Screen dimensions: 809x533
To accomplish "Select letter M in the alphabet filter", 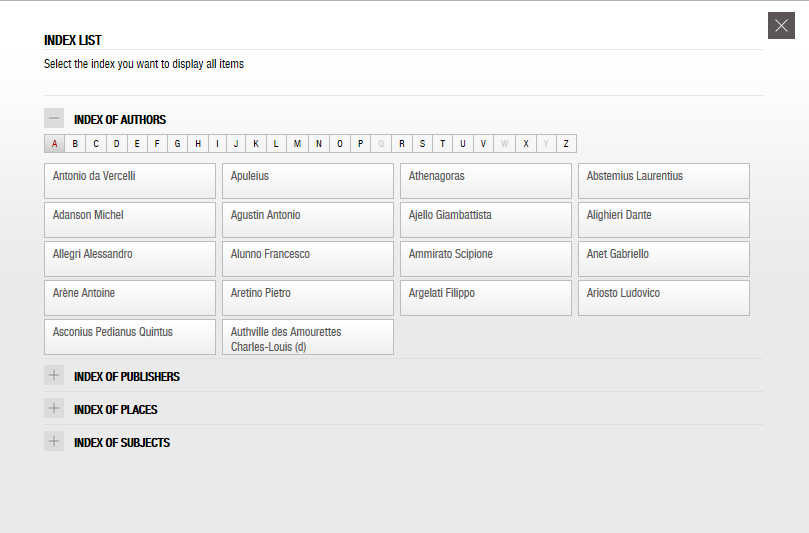I will click(x=298, y=143).
